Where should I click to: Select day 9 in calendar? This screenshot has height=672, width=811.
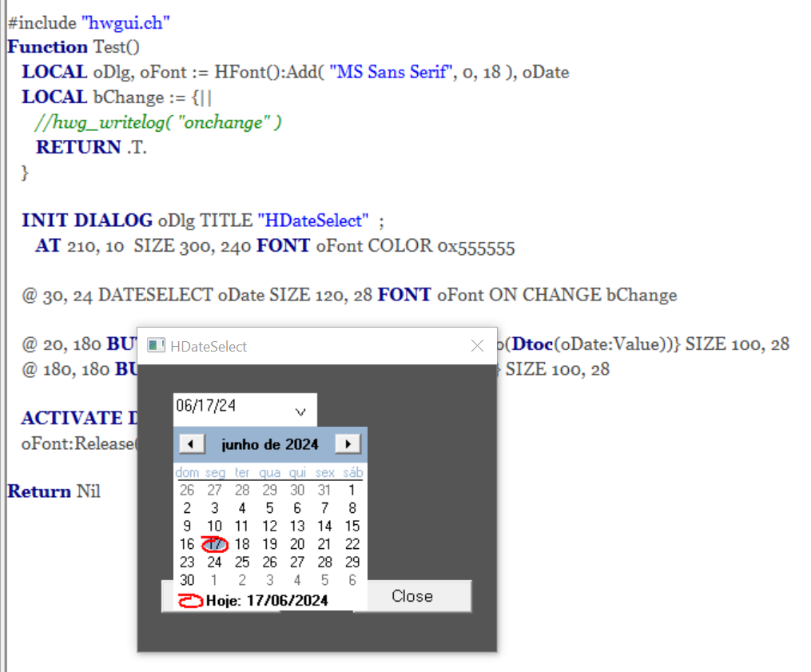point(187,526)
